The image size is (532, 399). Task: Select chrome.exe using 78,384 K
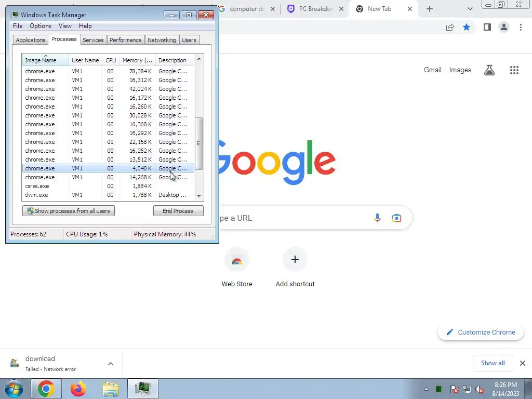(108, 71)
